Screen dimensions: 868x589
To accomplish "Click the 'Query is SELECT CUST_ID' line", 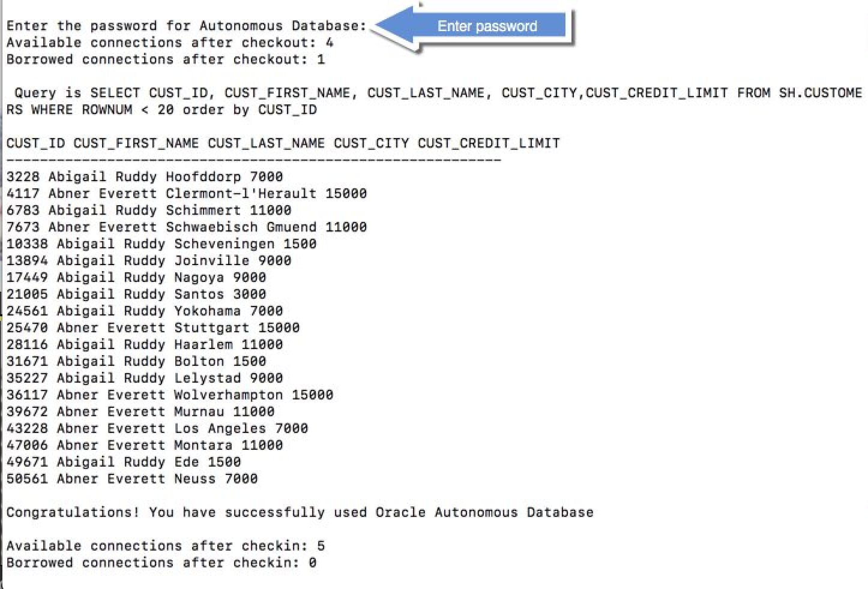I will coord(438,93).
